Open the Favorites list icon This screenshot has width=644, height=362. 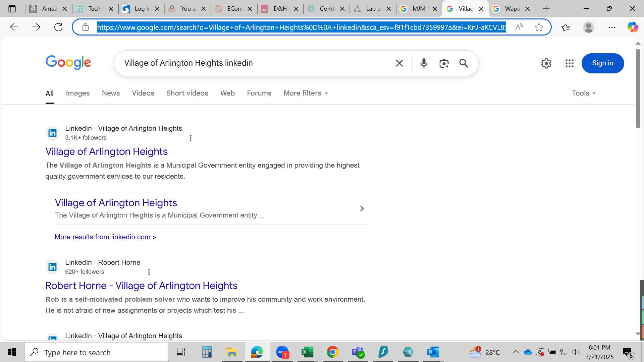566,27
